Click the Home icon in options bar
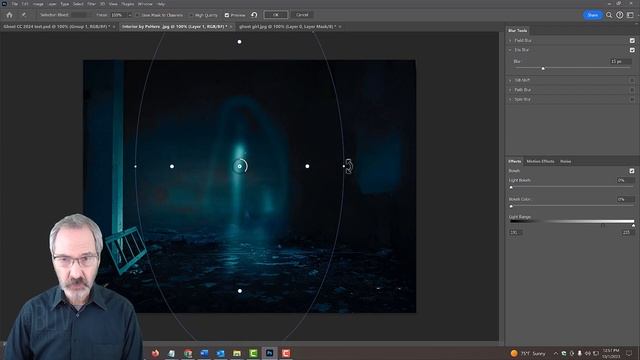 tap(9, 15)
